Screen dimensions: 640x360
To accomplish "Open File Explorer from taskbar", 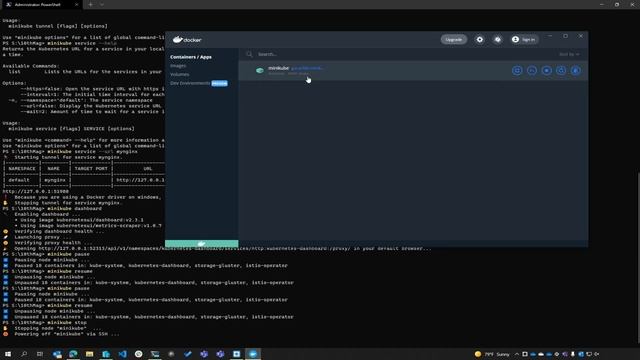I will tap(89, 354).
